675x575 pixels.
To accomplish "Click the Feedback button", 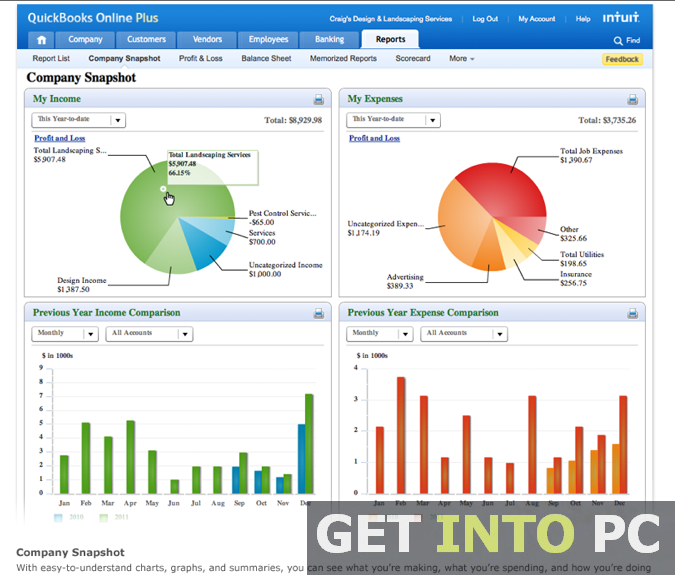I will pyautogui.click(x=622, y=59).
